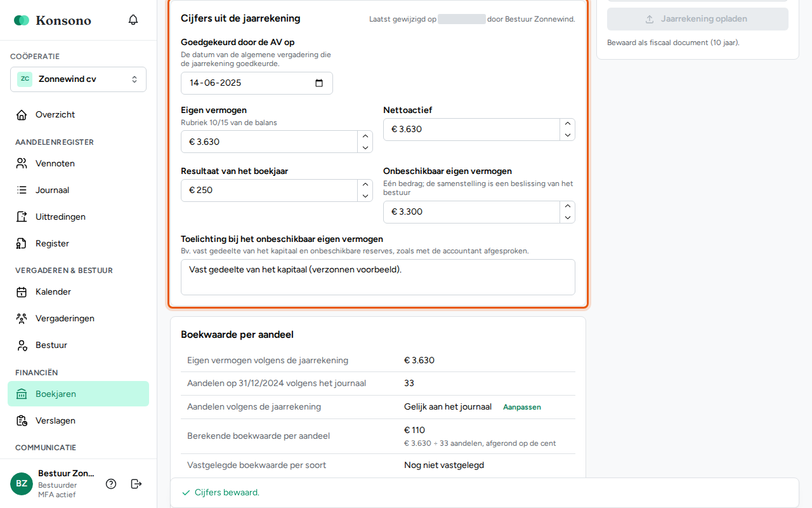Decrease the Eigen vermogen value
The height and width of the screenshot is (508, 812).
pyautogui.click(x=365, y=147)
